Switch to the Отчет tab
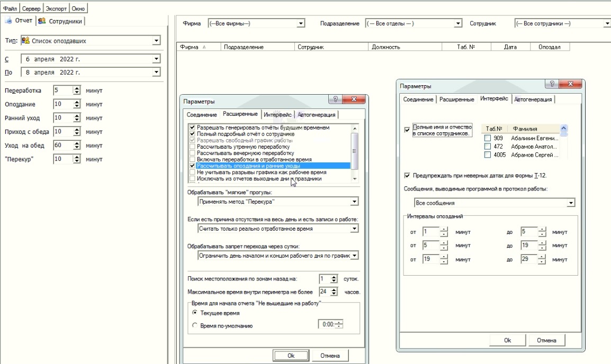This screenshot has height=364, width=611. pos(19,21)
